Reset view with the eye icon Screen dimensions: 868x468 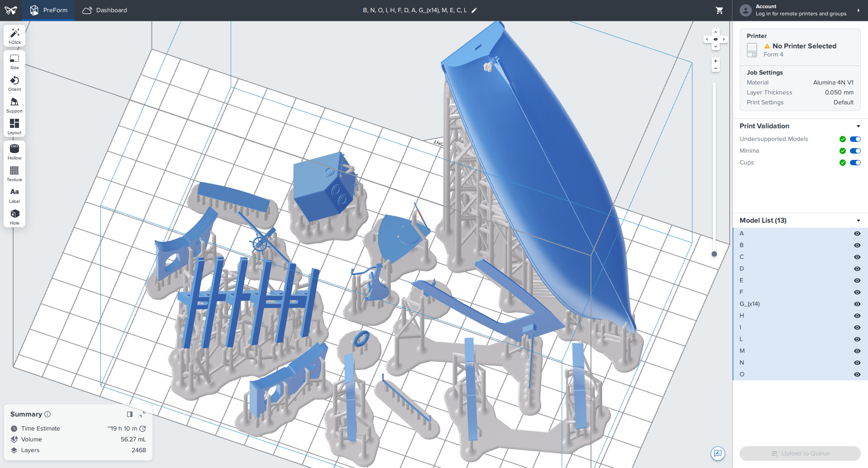[x=716, y=39]
